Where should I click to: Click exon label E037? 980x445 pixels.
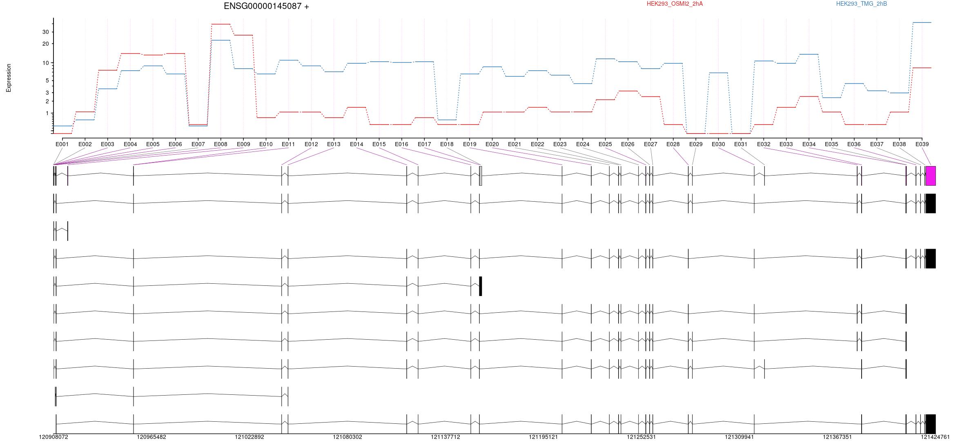point(877,144)
